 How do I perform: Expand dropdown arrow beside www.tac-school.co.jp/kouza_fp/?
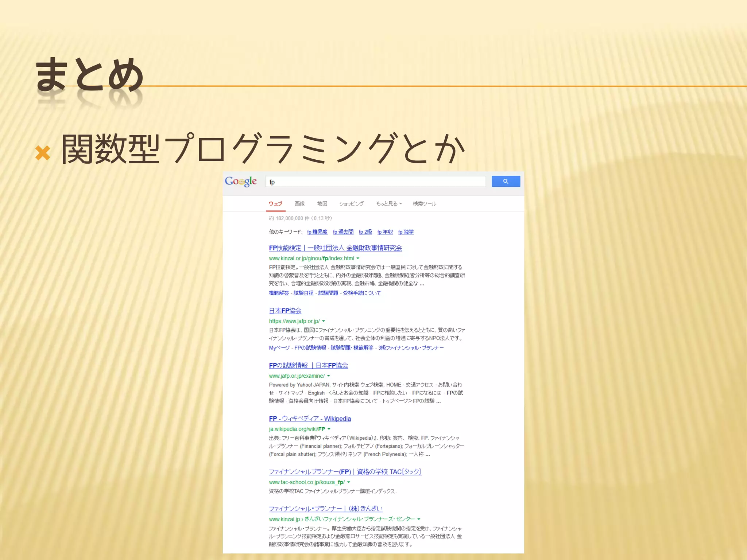click(349, 482)
